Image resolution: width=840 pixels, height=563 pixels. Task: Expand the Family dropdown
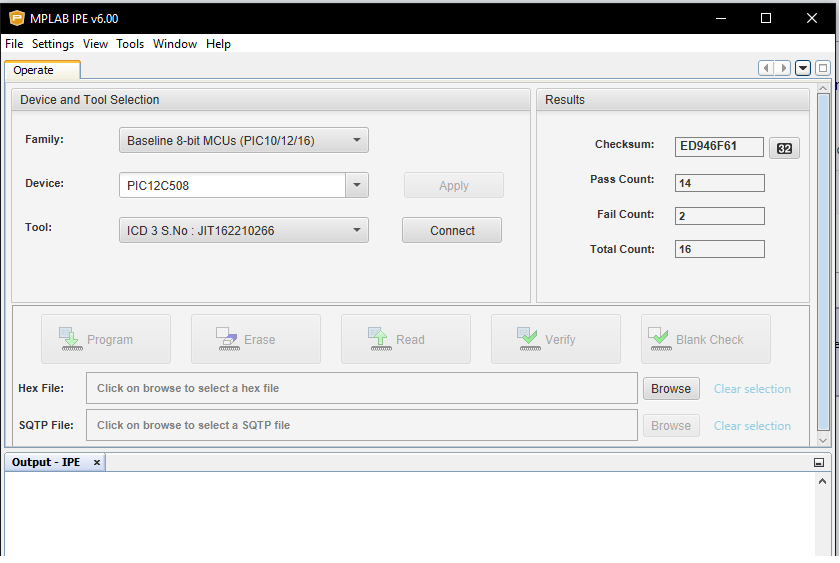coord(244,140)
